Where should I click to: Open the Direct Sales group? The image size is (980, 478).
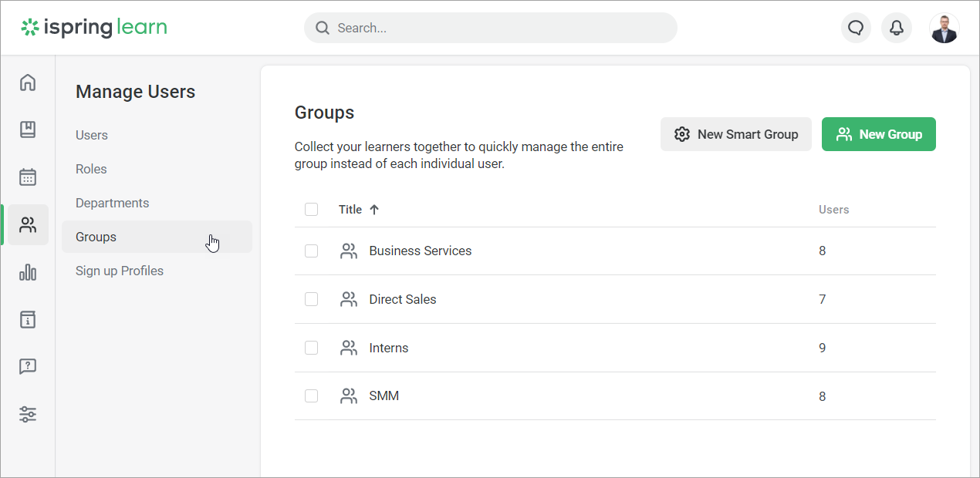click(x=403, y=299)
